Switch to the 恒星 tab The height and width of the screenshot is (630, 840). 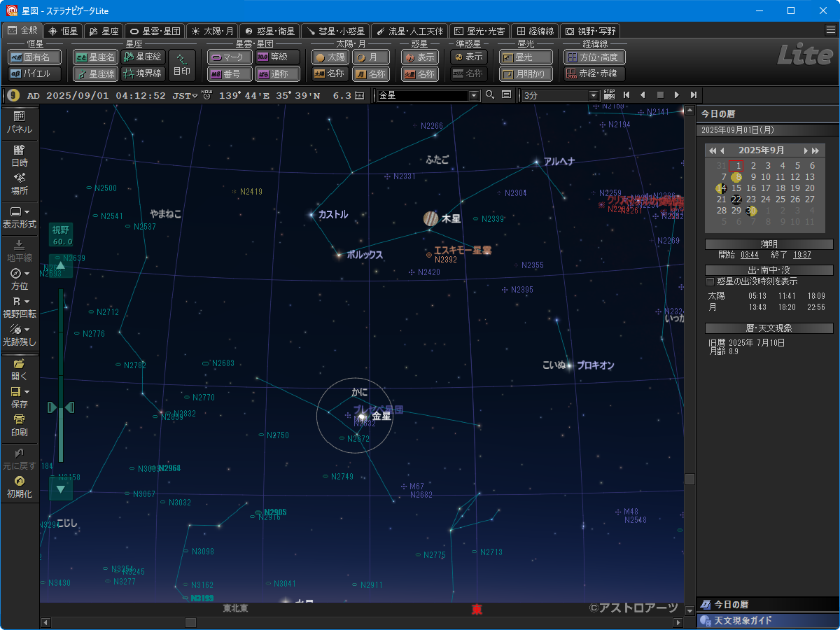point(62,31)
